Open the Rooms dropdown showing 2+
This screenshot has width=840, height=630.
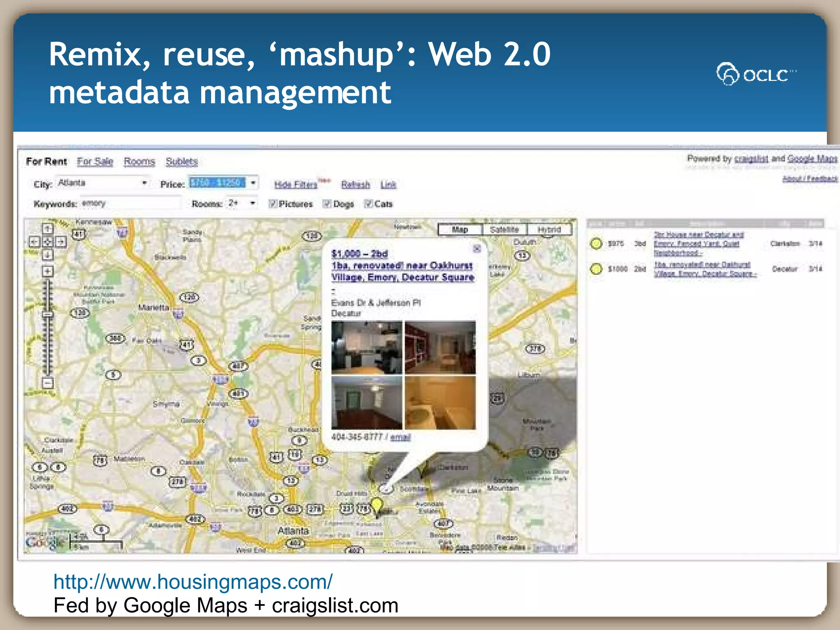click(242, 203)
